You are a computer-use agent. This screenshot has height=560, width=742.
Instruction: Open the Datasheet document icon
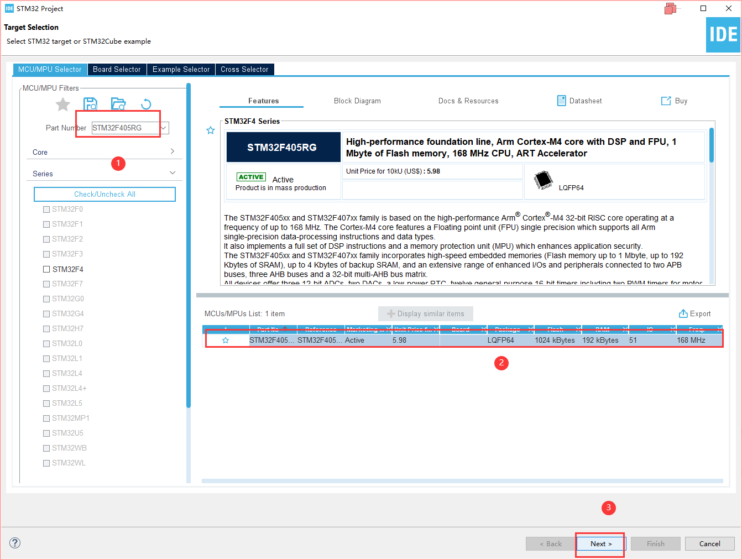pyautogui.click(x=561, y=101)
